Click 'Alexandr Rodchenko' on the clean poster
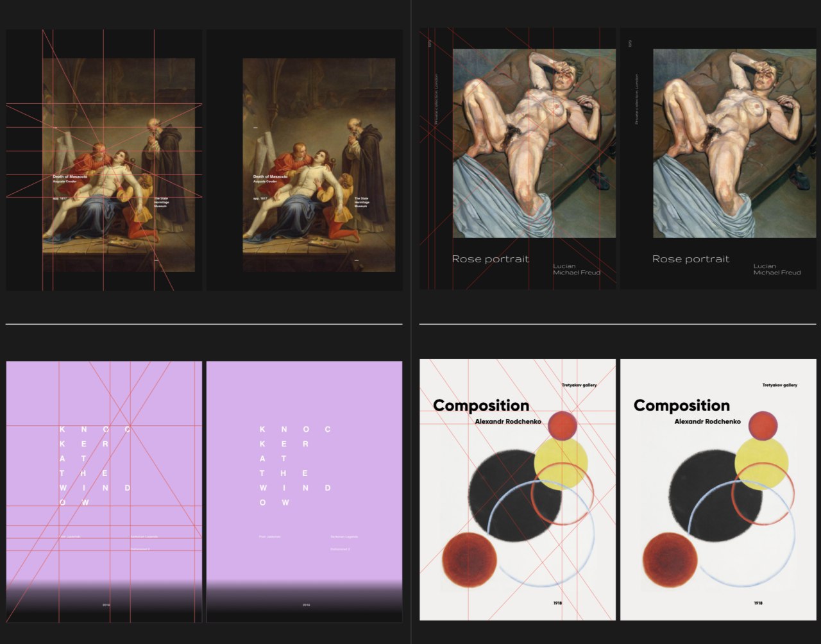The image size is (821, 644). [707, 421]
